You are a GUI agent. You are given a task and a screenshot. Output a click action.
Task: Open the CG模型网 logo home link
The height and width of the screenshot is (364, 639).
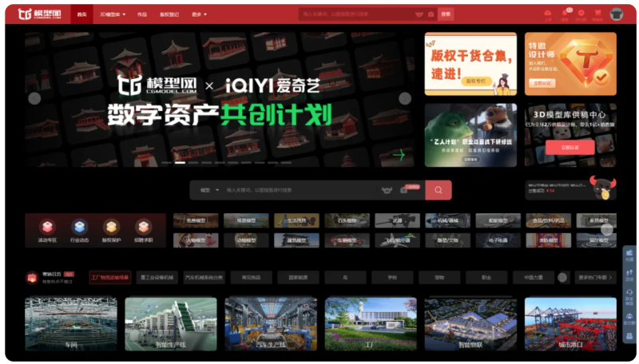(39, 14)
